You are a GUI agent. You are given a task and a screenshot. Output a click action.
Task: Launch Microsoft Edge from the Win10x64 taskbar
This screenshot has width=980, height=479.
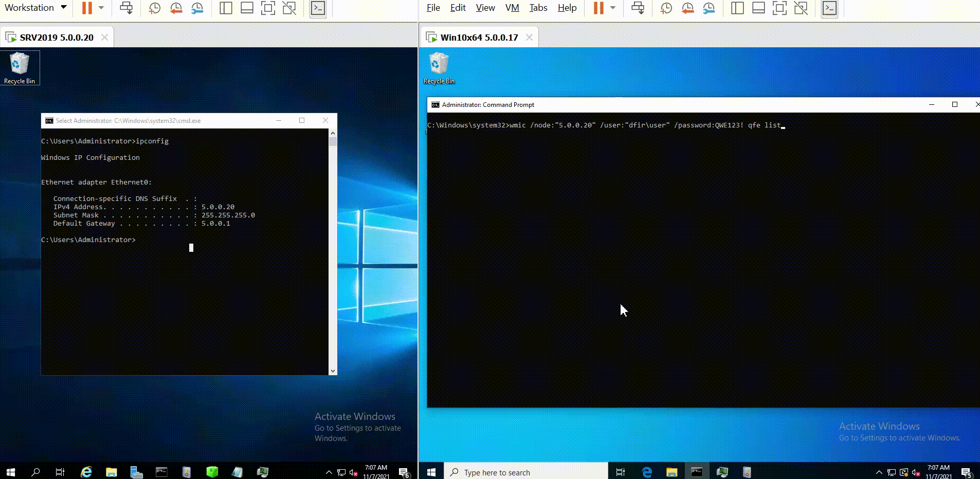[x=646, y=472]
